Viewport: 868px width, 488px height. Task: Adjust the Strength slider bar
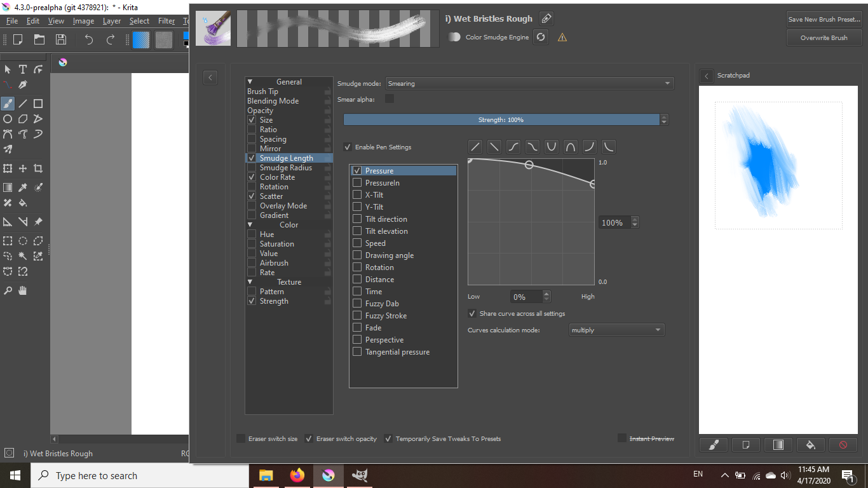click(501, 119)
